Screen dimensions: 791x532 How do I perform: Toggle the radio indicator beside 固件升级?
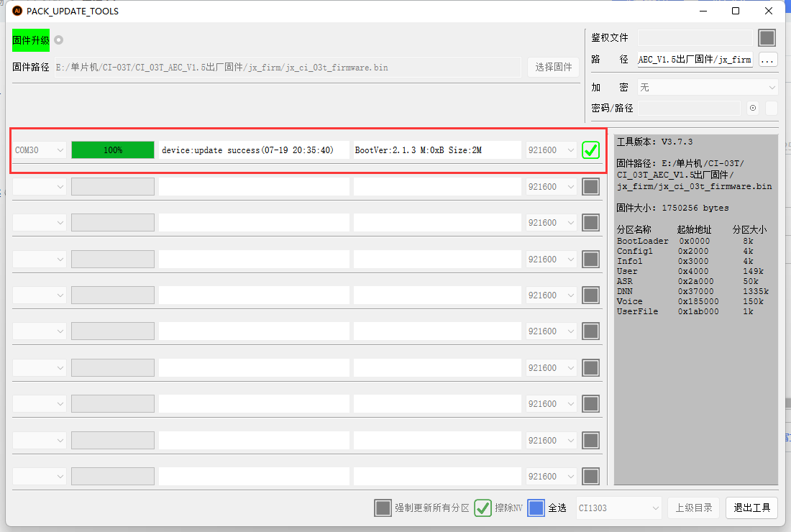coord(59,40)
